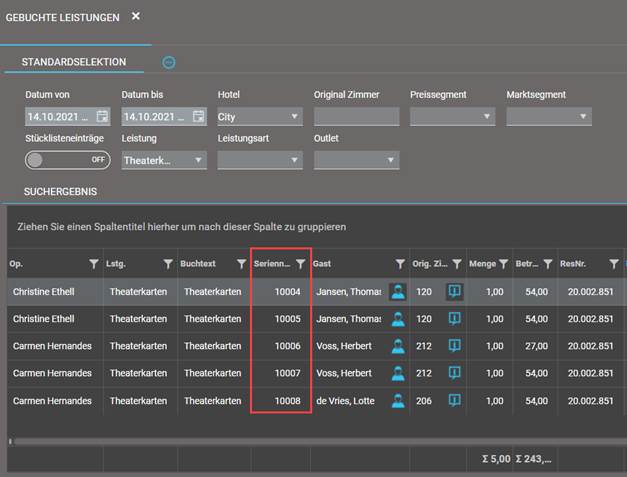
Task: Click filter icon in Seriennummer column
Action: pos(300,264)
